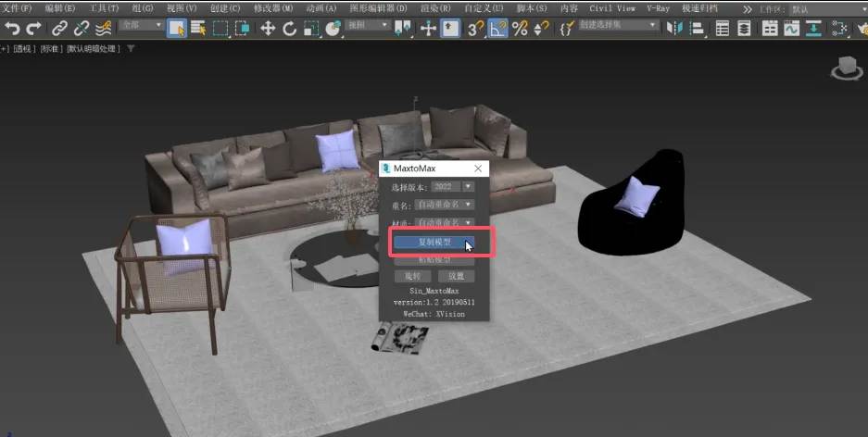Toggle the Percent Snap icon
The image size is (868, 437).
pyautogui.click(x=520, y=28)
